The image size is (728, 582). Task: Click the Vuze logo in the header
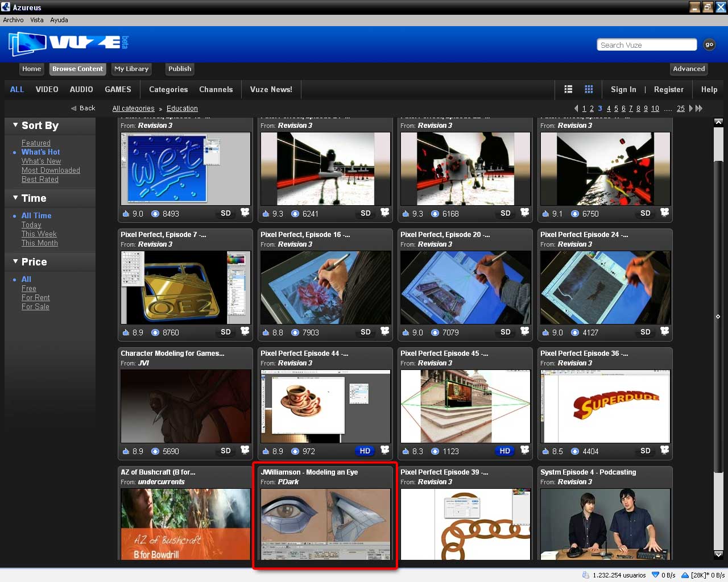pos(68,43)
